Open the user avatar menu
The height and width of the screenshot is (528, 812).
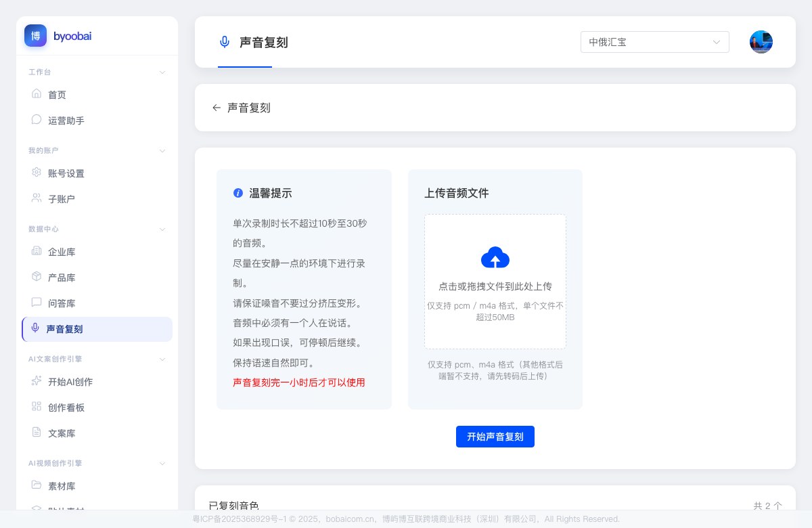coord(761,42)
